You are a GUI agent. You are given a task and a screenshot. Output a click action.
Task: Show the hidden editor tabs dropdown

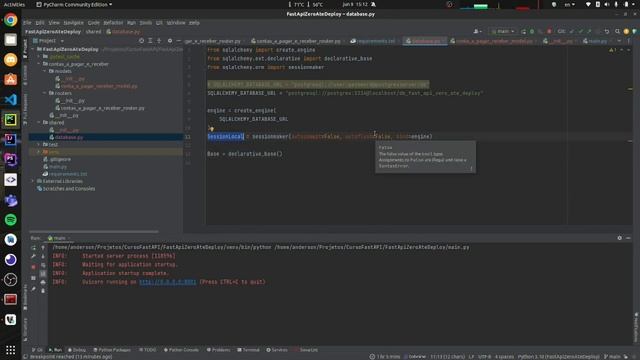[x=619, y=41]
